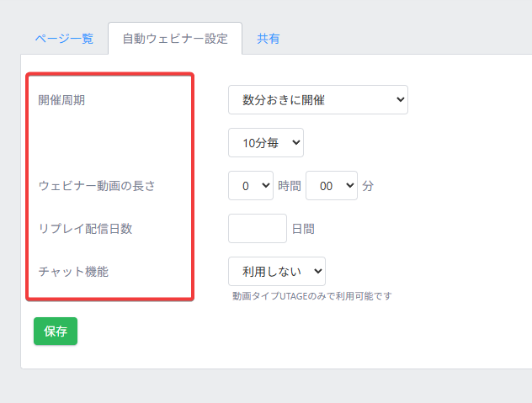Screen dimensions: 532x403
Task: Open the hours dropdown showing 0
Action: click(251, 186)
